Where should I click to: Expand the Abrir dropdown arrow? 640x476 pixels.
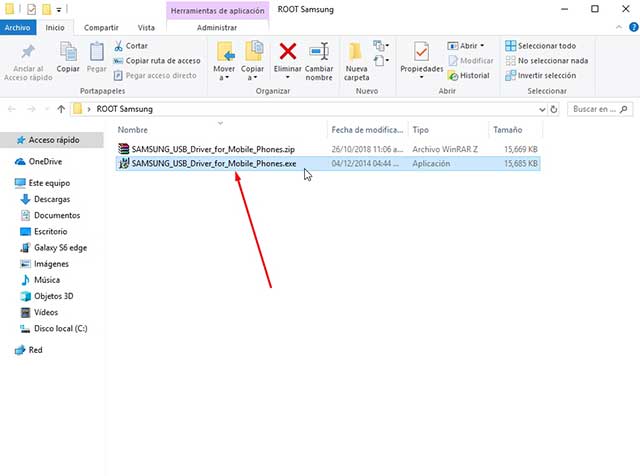(x=482, y=46)
